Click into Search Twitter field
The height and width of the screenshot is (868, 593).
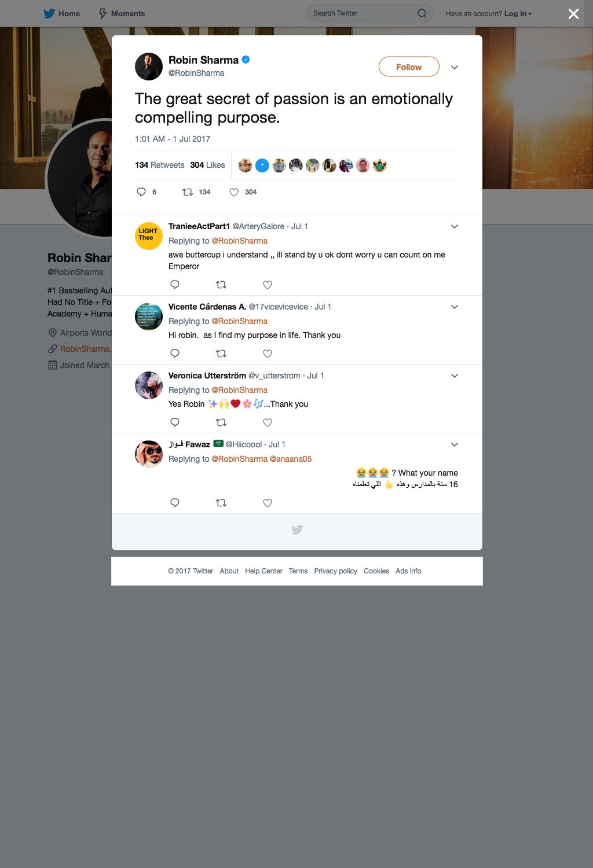[363, 13]
